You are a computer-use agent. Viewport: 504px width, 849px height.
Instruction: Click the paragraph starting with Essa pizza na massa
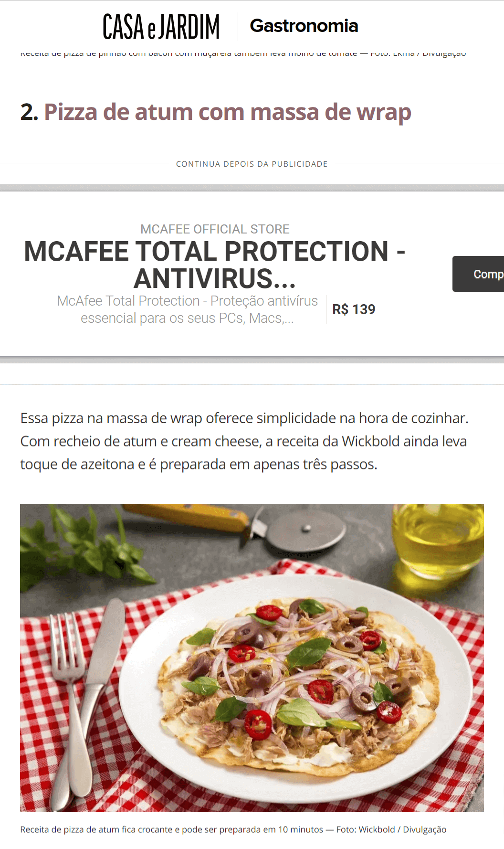tap(244, 441)
